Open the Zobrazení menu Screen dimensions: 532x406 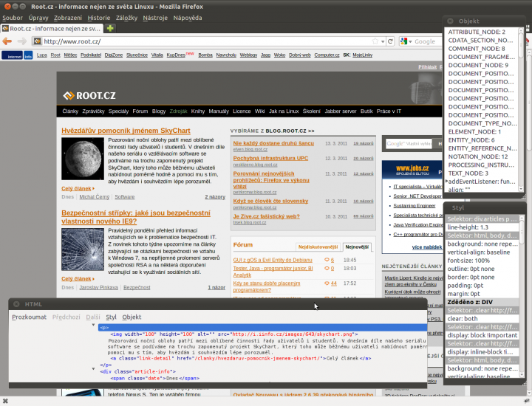click(x=68, y=18)
